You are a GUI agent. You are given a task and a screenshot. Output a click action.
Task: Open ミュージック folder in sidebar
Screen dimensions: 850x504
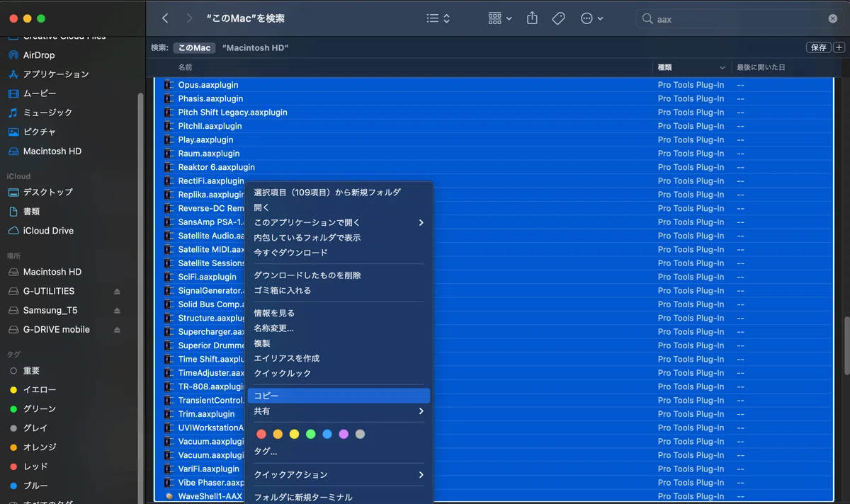[x=47, y=113]
